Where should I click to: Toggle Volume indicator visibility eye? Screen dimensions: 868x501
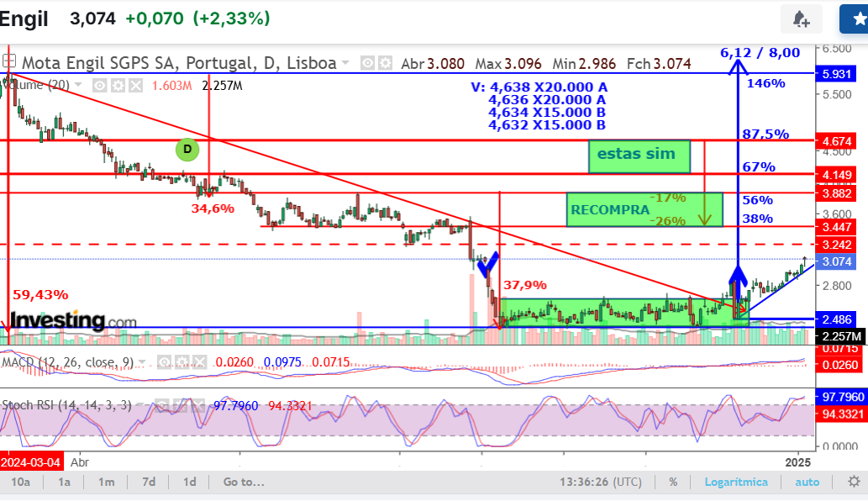[x=100, y=85]
